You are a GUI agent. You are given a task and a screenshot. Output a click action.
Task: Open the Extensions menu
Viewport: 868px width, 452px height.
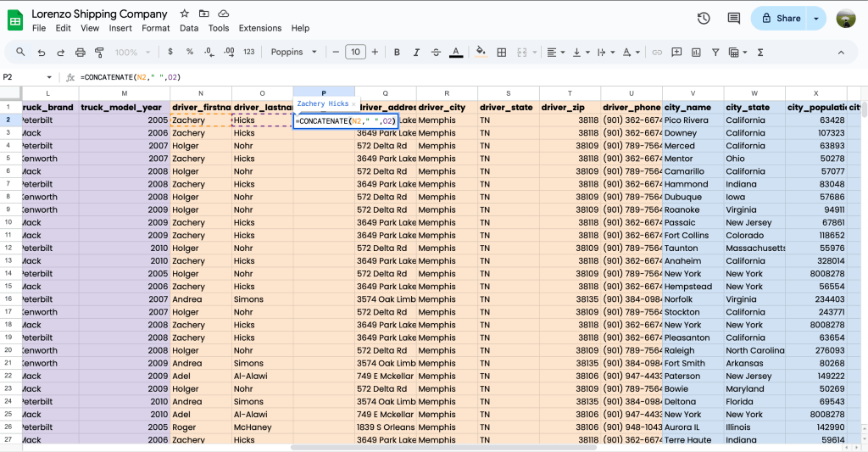coord(259,28)
